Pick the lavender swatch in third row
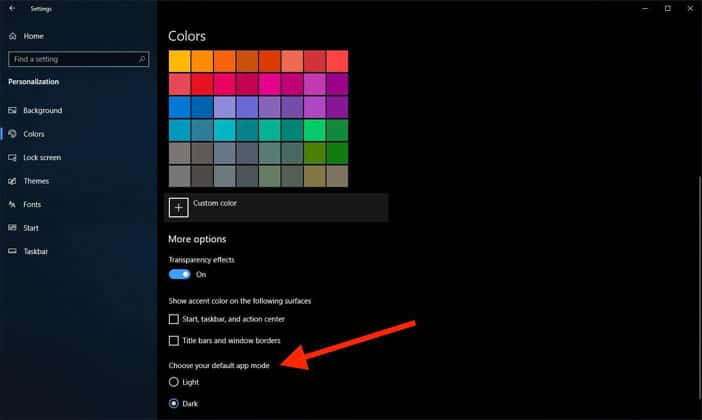Screen dimensions: 702x420 [225, 107]
